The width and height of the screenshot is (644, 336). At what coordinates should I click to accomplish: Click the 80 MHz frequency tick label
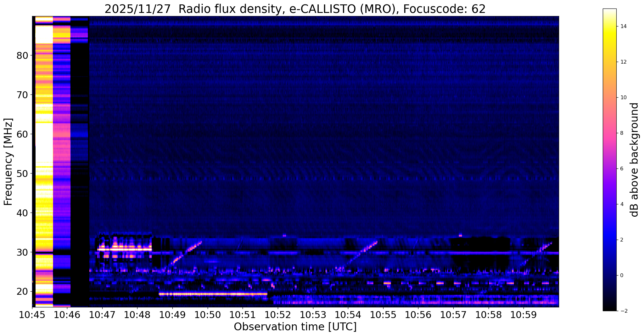pos(22,55)
